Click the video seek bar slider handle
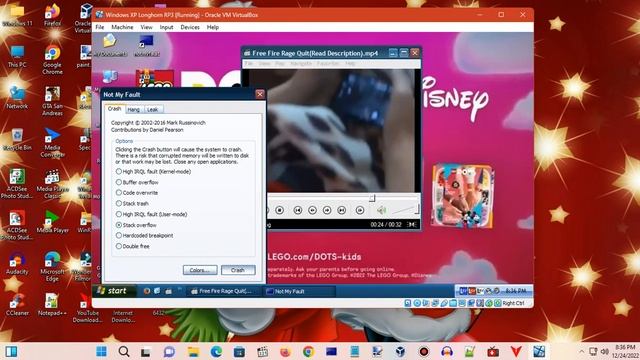 (372, 198)
